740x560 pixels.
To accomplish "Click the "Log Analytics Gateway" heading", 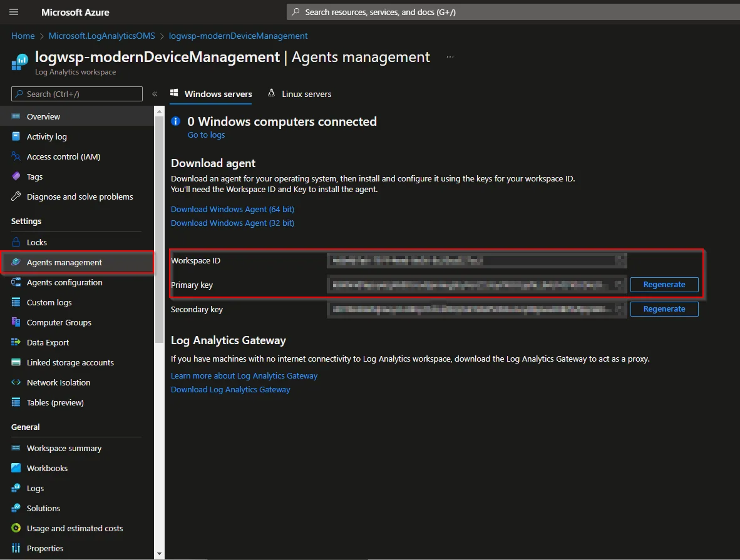I will point(229,340).
